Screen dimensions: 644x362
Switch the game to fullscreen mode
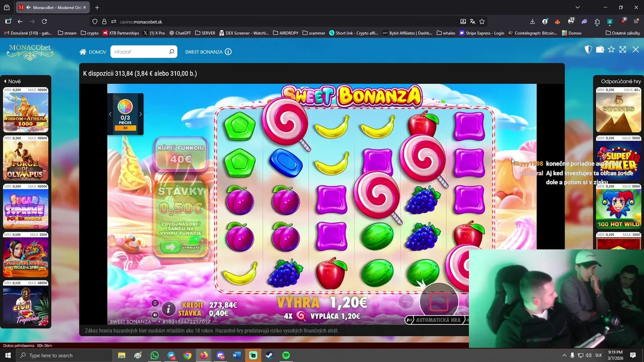click(x=623, y=49)
